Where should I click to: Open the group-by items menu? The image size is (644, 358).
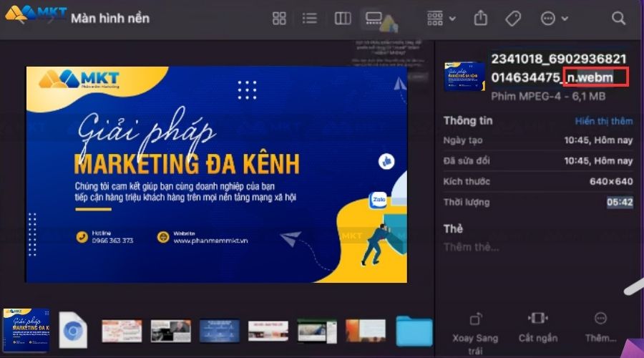pyautogui.click(x=441, y=19)
